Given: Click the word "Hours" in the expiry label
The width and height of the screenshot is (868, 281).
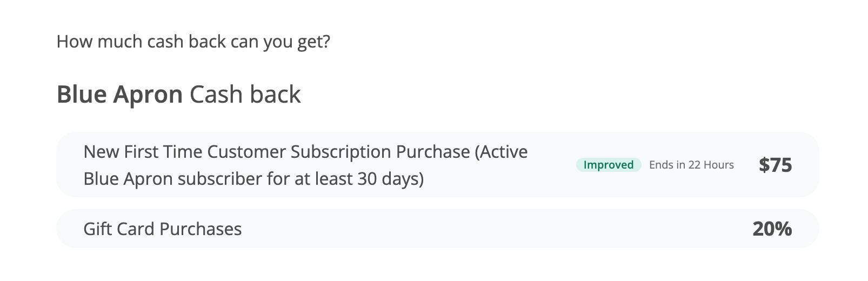Looking at the screenshot, I should (718, 165).
